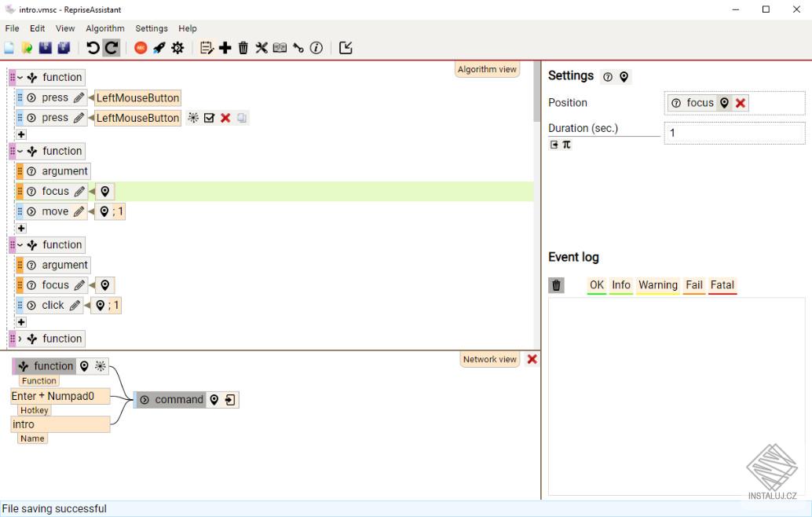The height and width of the screenshot is (517, 812).
Task: Collapse the function block containing click
Action: click(20, 245)
